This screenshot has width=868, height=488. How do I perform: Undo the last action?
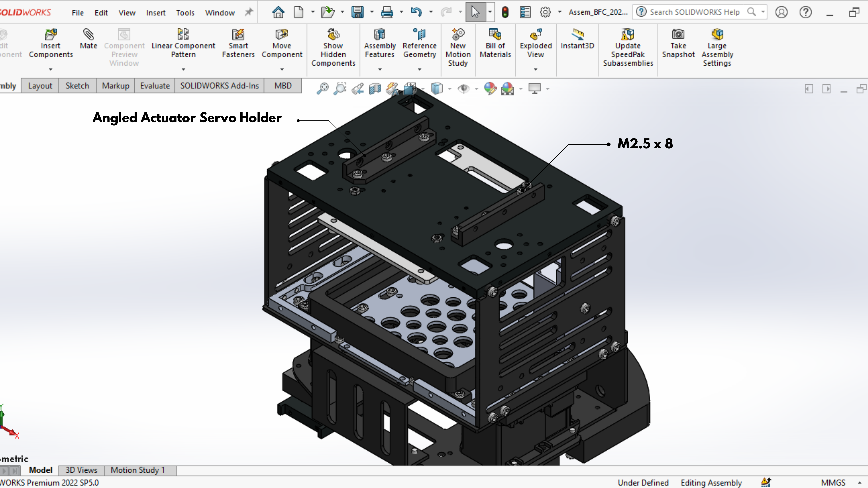coord(416,12)
